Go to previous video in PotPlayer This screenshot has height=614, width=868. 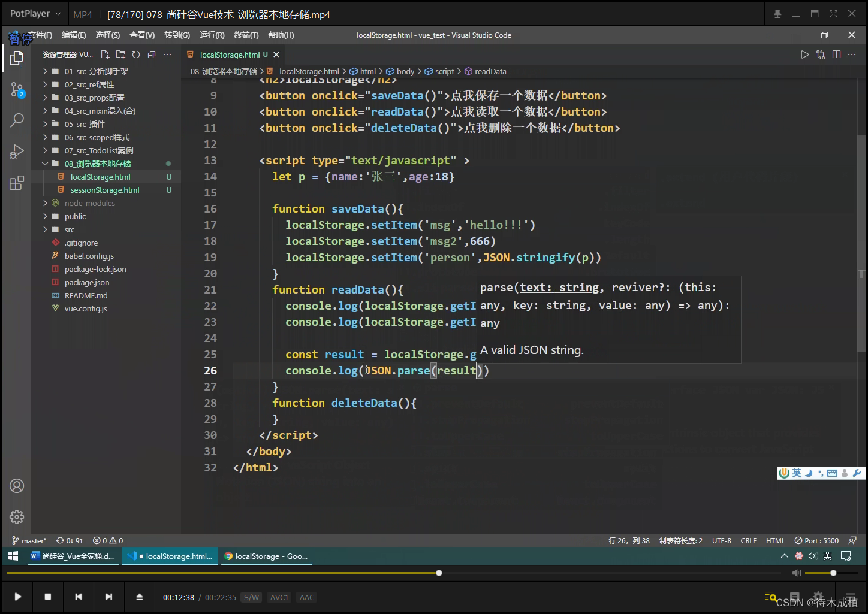click(79, 597)
